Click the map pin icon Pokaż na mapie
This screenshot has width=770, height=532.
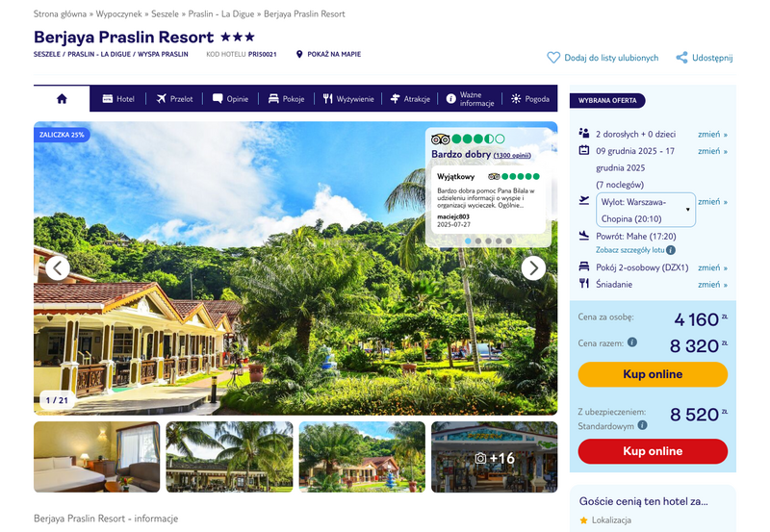pos(299,54)
